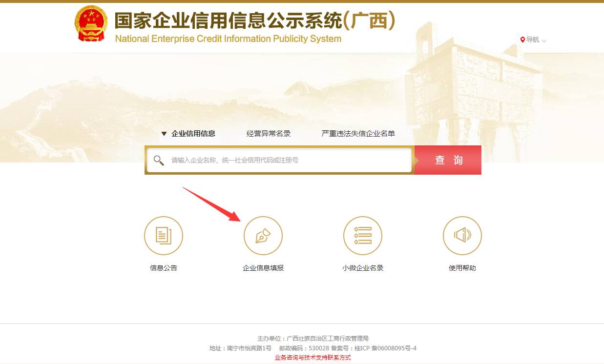Open the 使用帮助 speaker icon
604x364 pixels.
pyautogui.click(x=462, y=236)
